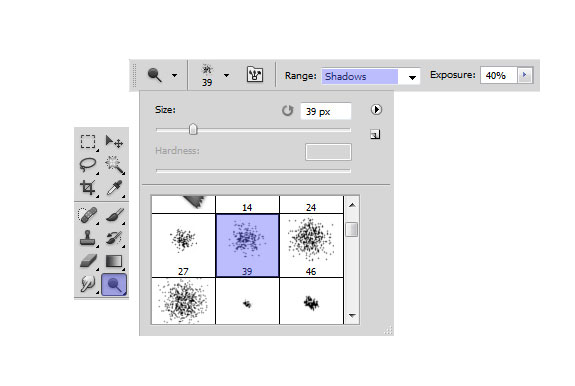Click the Hardness slider track
This screenshot has width=575, height=386.
click(253, 170)
